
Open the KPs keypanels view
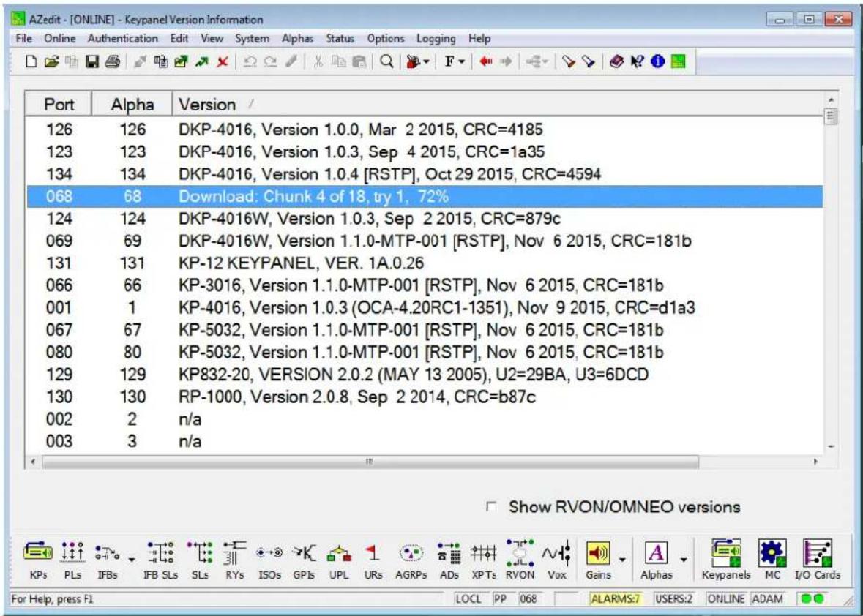tap(38, 560)
